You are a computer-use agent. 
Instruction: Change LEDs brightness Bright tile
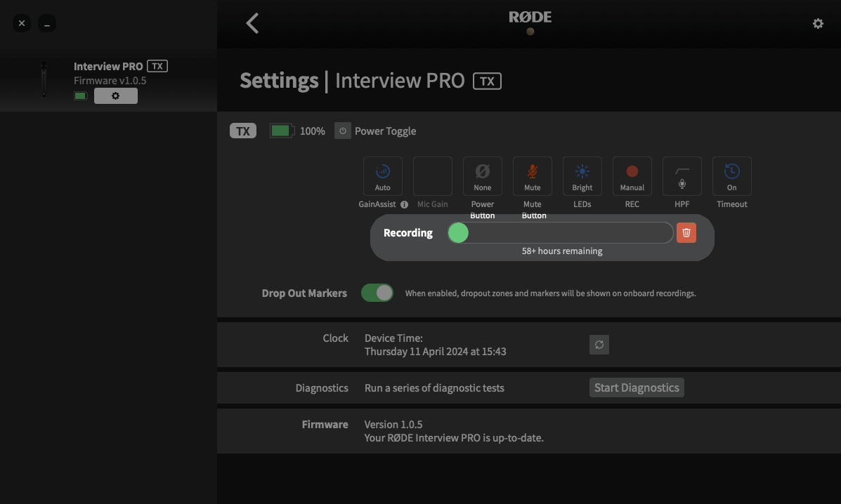click(x=582, y=176)
